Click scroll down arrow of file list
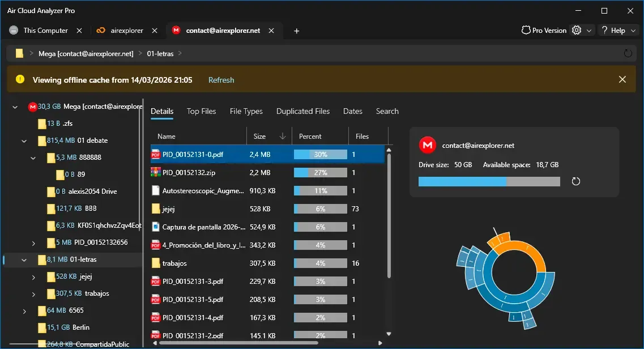 tap(389, 334)
